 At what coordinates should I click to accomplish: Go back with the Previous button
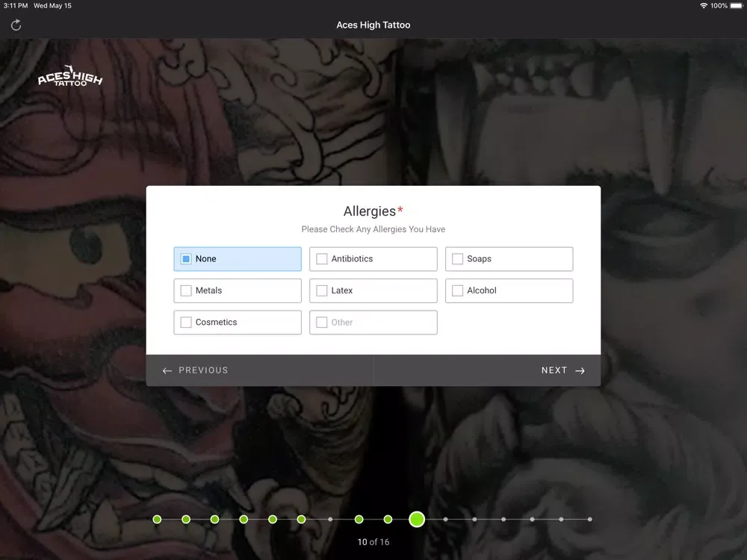260,370
